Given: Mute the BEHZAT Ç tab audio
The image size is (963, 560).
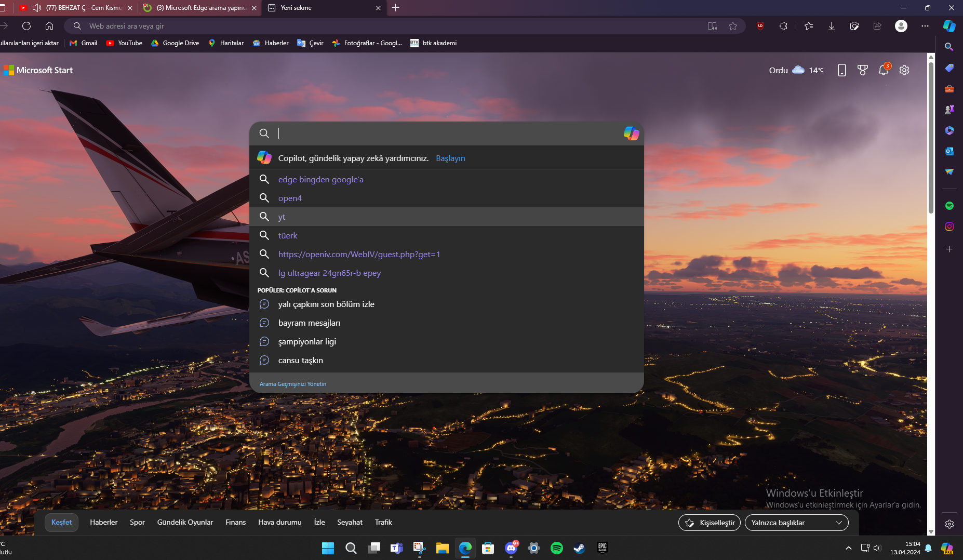Looking at the screenshot, I should pyautogui.click(x=37, y=8).
